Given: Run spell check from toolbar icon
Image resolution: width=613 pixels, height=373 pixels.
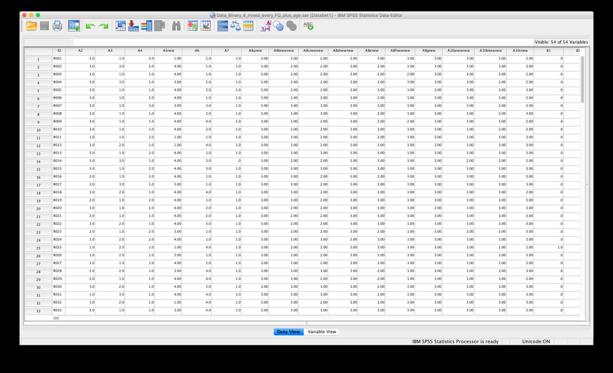Looking at the screenshot, I should [308, 26].
